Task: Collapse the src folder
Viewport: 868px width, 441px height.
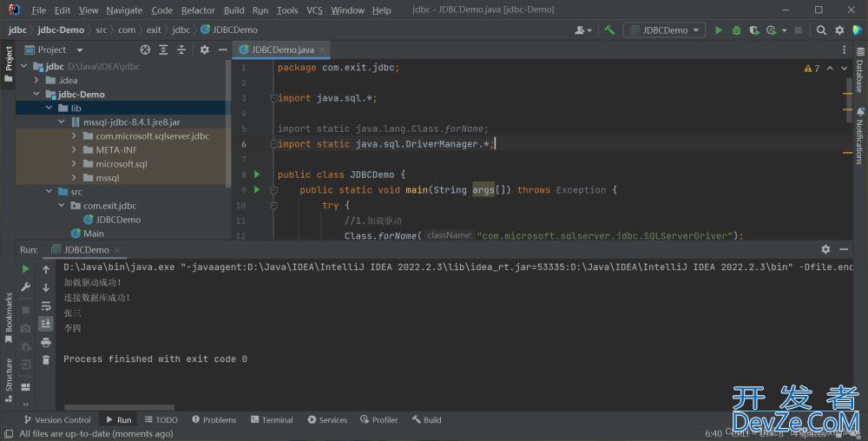Action: click(x=49, y=192)
